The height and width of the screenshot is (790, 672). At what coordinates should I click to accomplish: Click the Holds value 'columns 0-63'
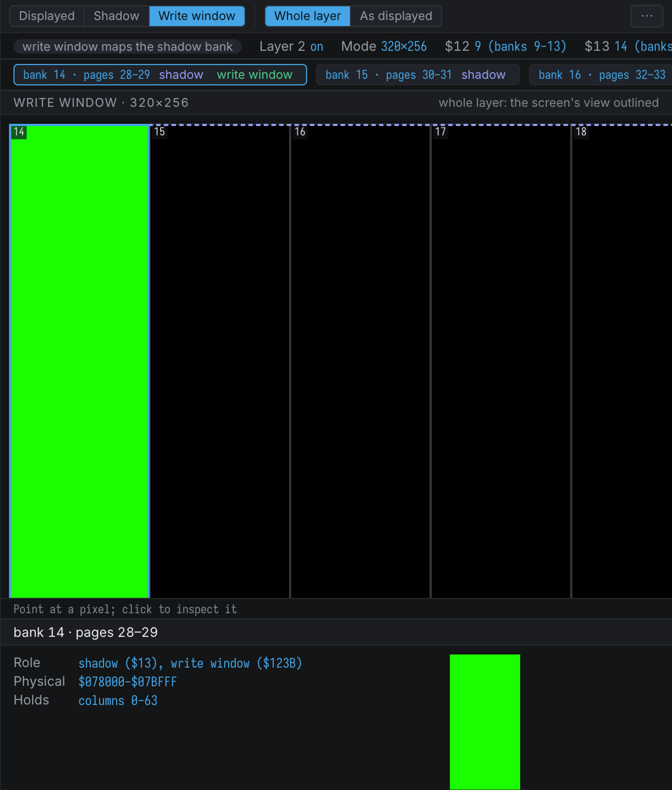pyautogui.click(x=118, y=701)
